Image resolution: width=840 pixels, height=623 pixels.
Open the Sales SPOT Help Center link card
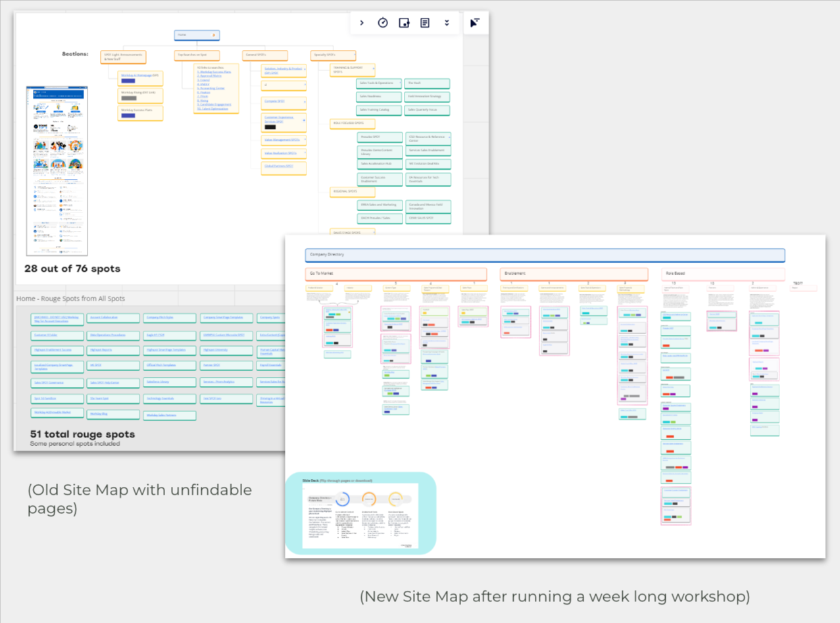(113, 383)
